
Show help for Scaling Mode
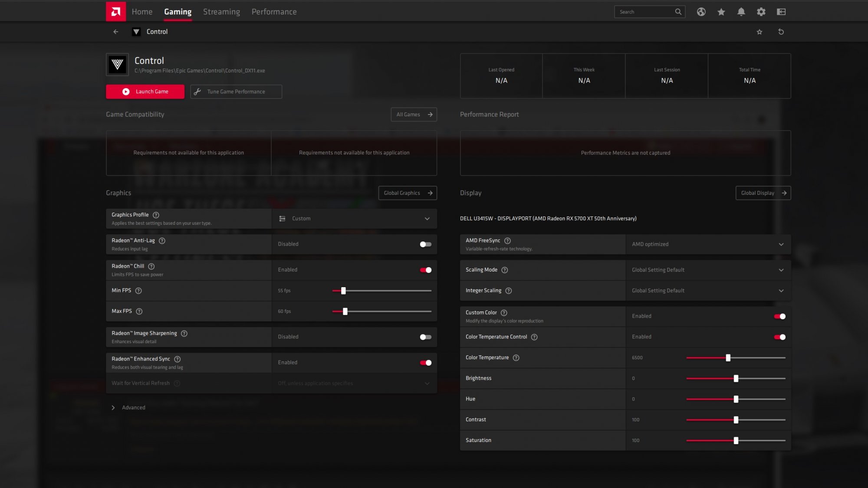pyautogui.click(x=504, y=270)
